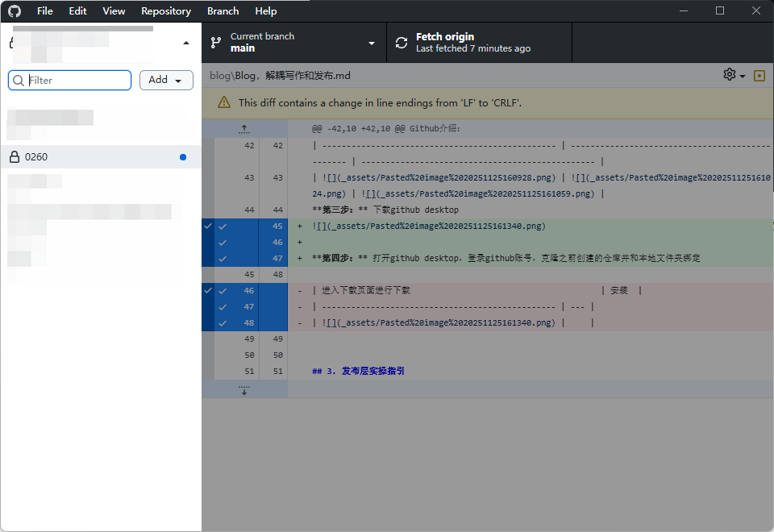Open the Add repository dropdown
Screen dimensions: 774x532
click(166, 80)
